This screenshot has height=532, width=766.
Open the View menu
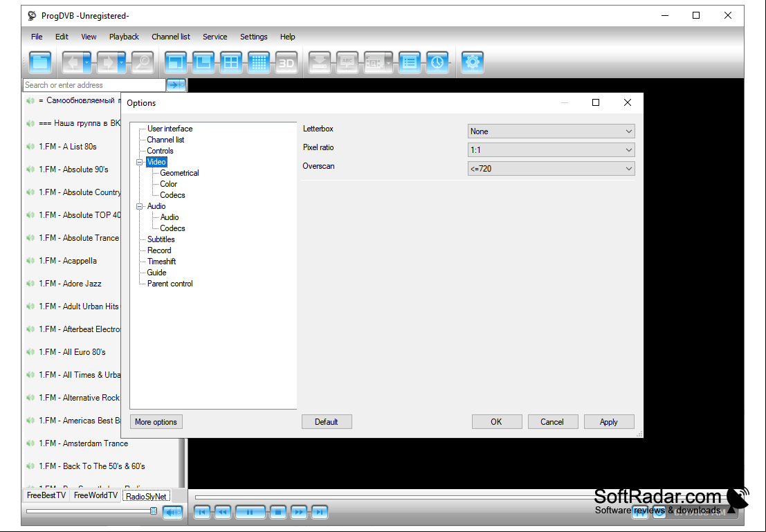coord(89,37)
